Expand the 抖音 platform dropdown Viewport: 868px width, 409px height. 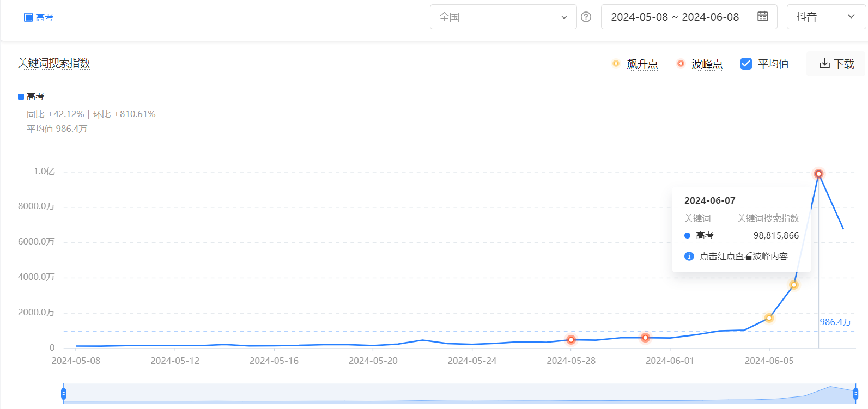(x=825, y=17)
